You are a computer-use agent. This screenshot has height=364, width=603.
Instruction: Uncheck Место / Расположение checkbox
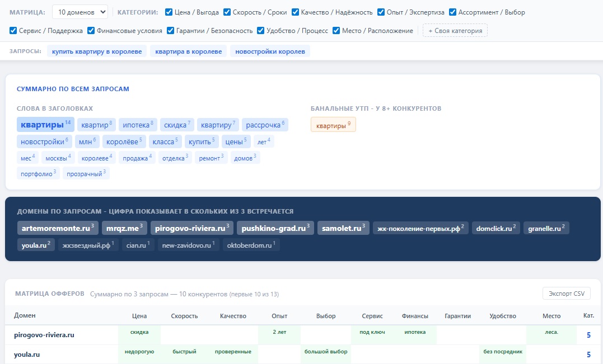tap(336, 30)
